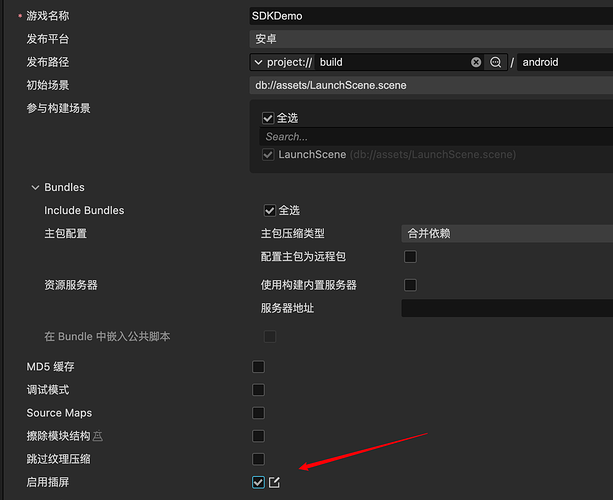The width and height of the screenshot is (613, 500).
Task: Click the Include Bundles label
Action: [x=84, y=210]
